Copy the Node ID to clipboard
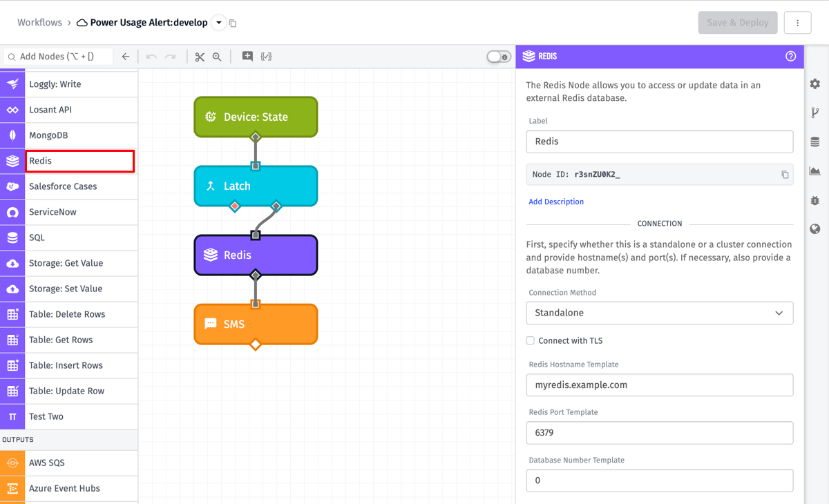 click(785, 175)
